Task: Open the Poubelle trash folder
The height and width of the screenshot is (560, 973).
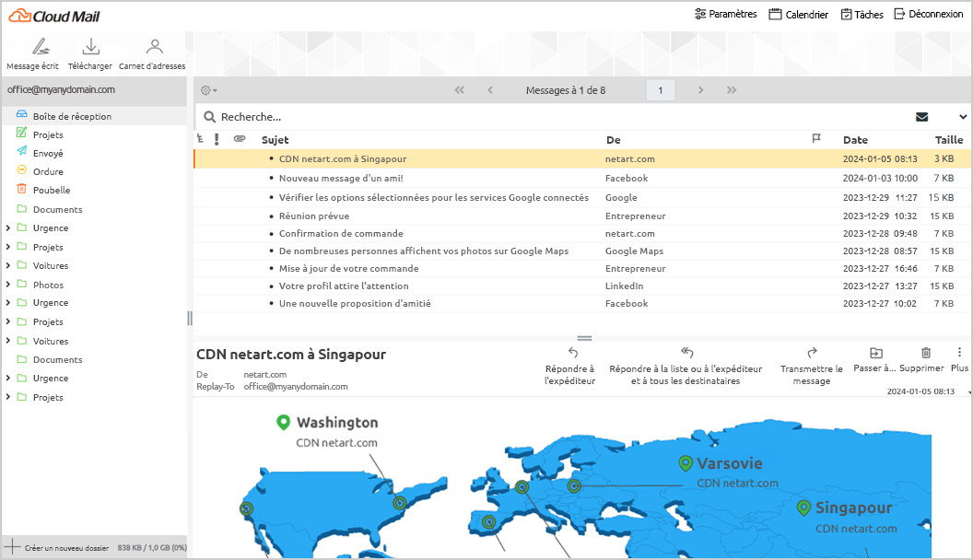Action: [x=52, y=191]
